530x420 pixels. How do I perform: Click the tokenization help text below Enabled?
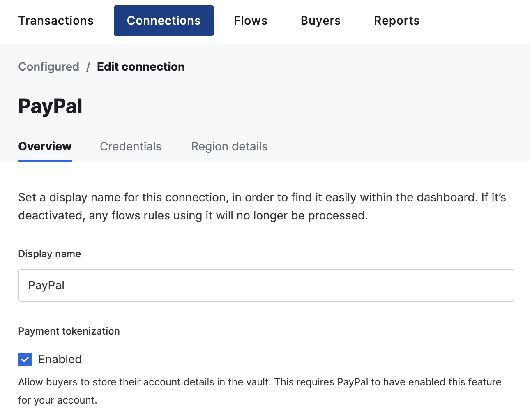(x=259, y=390)
